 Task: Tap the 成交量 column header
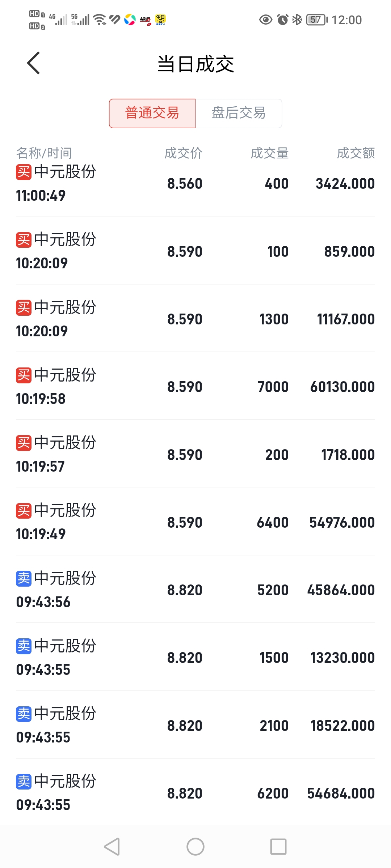coord(270,153)
